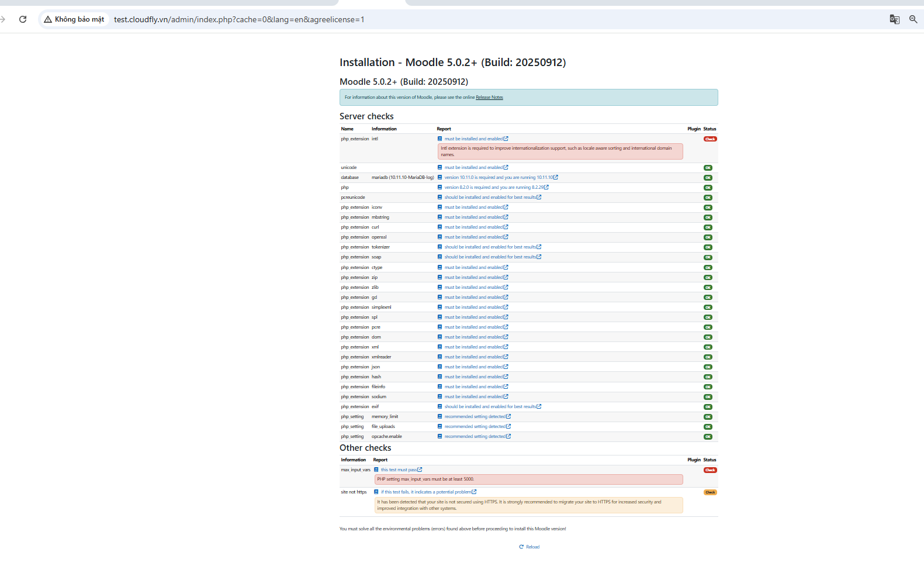Viewport: 924px width, 573px height.
Task: Open the PHP version 8.2.0 required link
Action: click(x=494, y=188)
